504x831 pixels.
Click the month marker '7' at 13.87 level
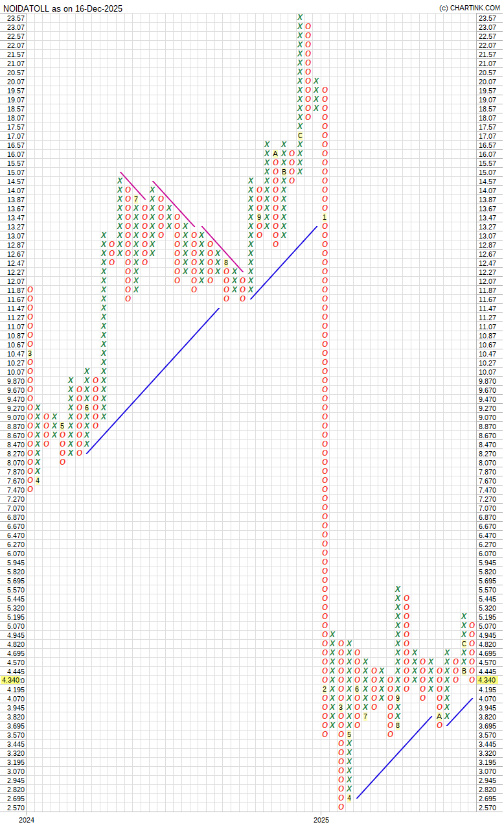pyautogui.click(x=136, y=199)
